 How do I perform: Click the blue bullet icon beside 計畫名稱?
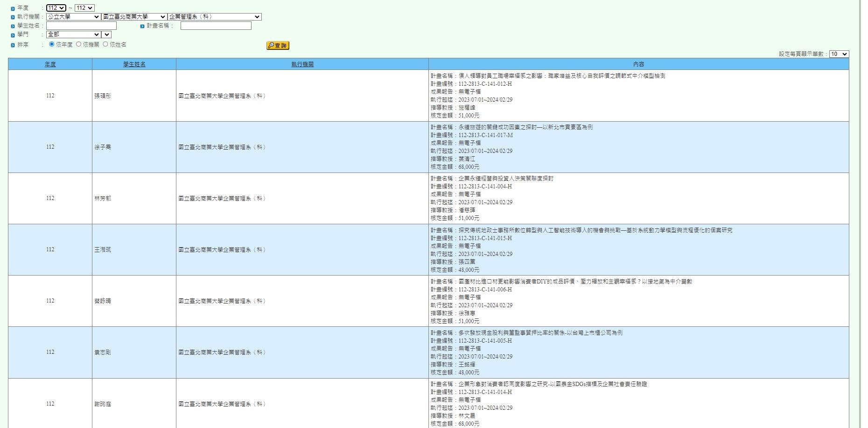tap(142, 26)
